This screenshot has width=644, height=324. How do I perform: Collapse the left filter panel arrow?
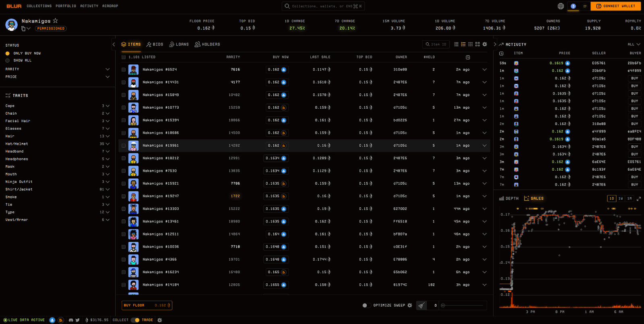114,44
